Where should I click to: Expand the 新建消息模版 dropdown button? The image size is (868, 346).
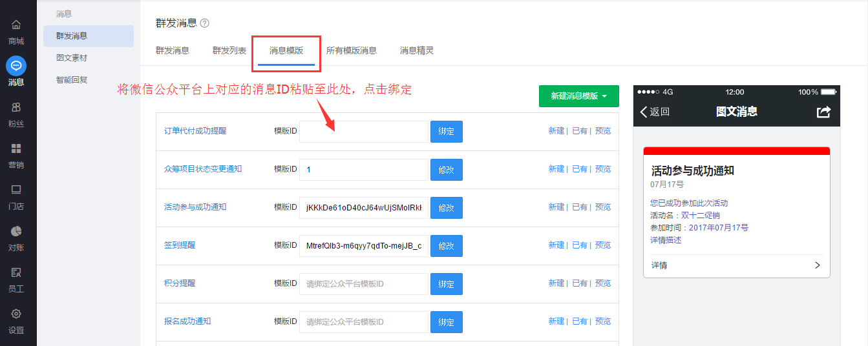[578, 96]
